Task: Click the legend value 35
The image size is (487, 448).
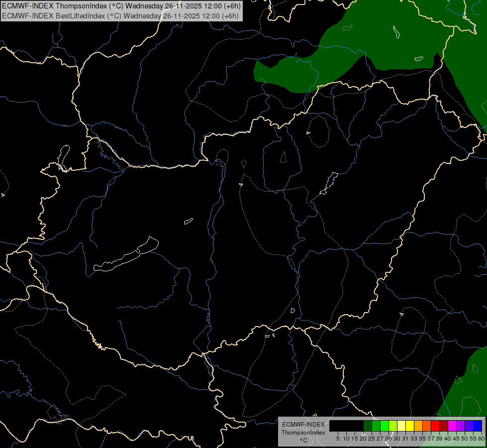Action: pyautogui.click(x=422, y=439)
